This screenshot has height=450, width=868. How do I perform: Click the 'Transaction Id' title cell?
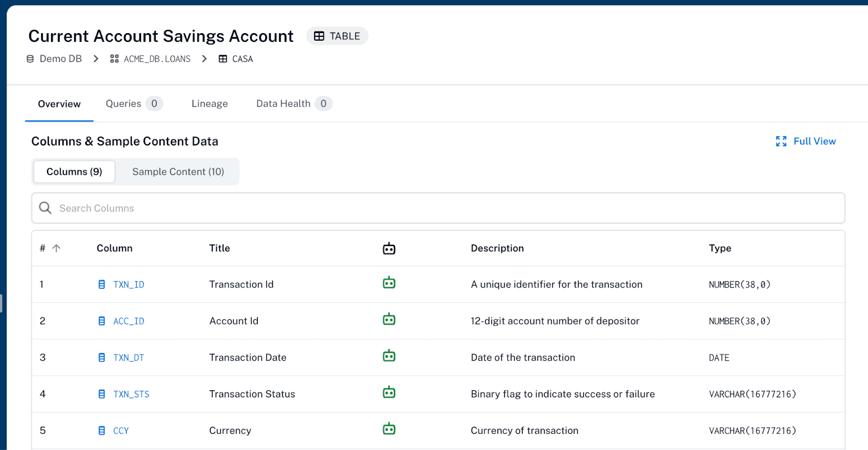click(241, 284)
